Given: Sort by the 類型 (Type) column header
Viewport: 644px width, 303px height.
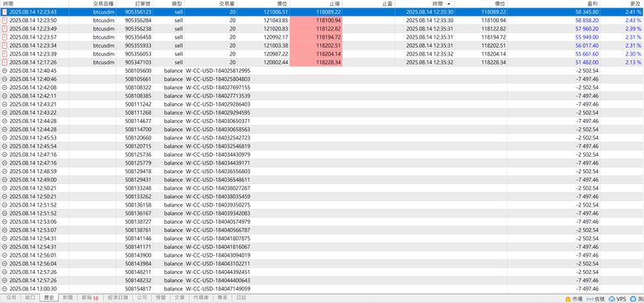Looking at the screenshot, I should 169,3.
